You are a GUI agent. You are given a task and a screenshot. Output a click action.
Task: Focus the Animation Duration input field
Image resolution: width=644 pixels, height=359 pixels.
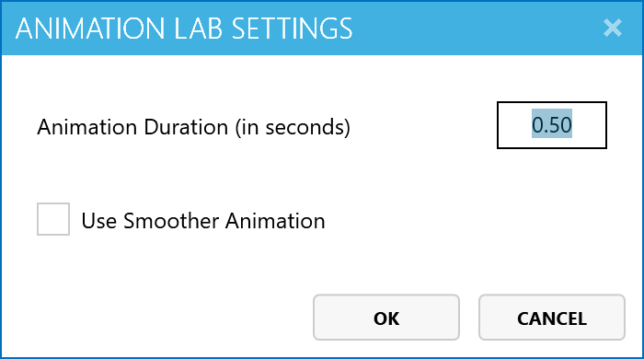pos(552,125)
